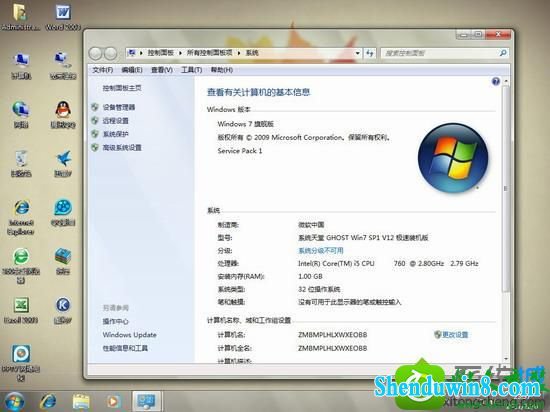550x412 pixels.
Task: Open 操作中心 link
Action: [115, 321]
